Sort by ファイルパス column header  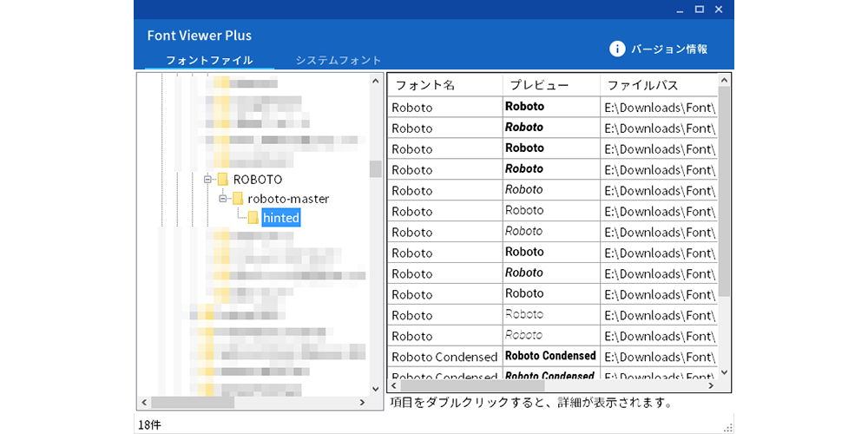[x=659, y=85]
